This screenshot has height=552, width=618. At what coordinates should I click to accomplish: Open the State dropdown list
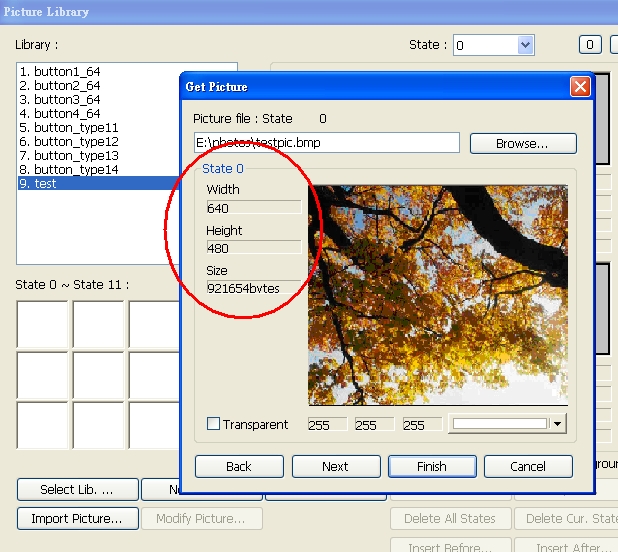(x=525, y=45)
